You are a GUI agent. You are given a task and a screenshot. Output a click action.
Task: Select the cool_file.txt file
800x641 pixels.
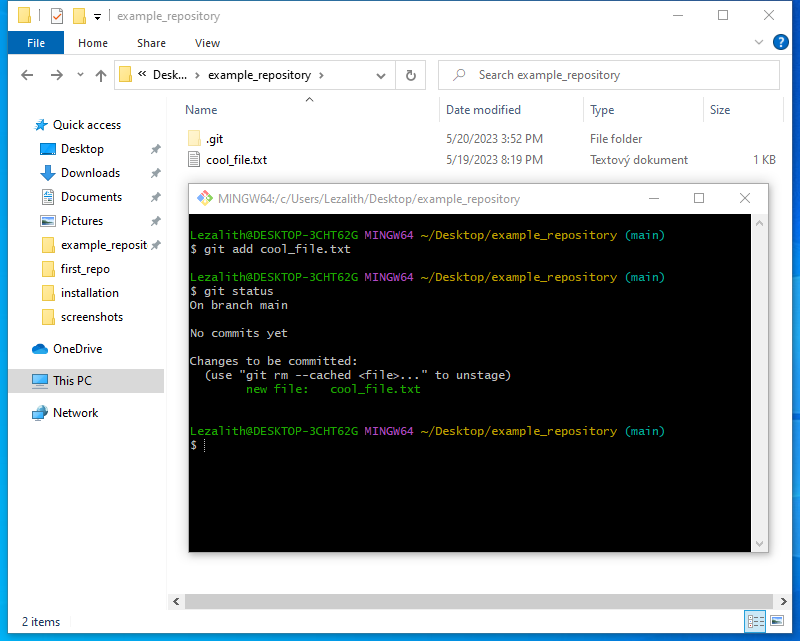(x=236, y=160)
